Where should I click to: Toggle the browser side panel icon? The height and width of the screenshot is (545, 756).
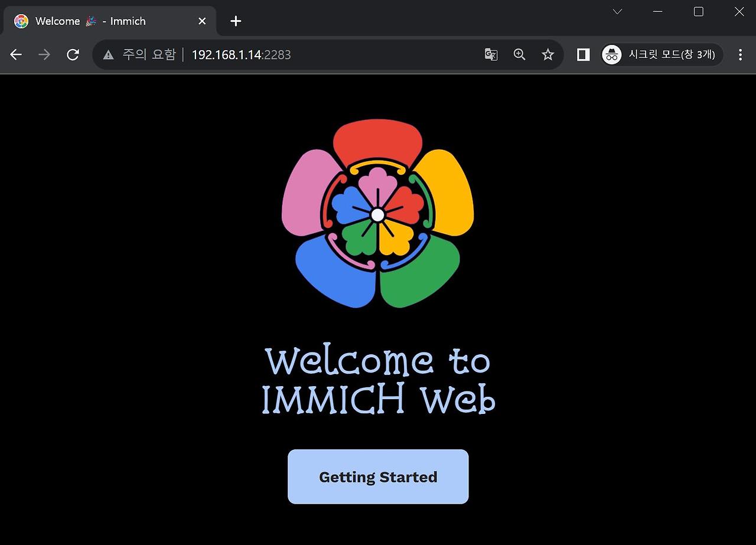[583, 55]
